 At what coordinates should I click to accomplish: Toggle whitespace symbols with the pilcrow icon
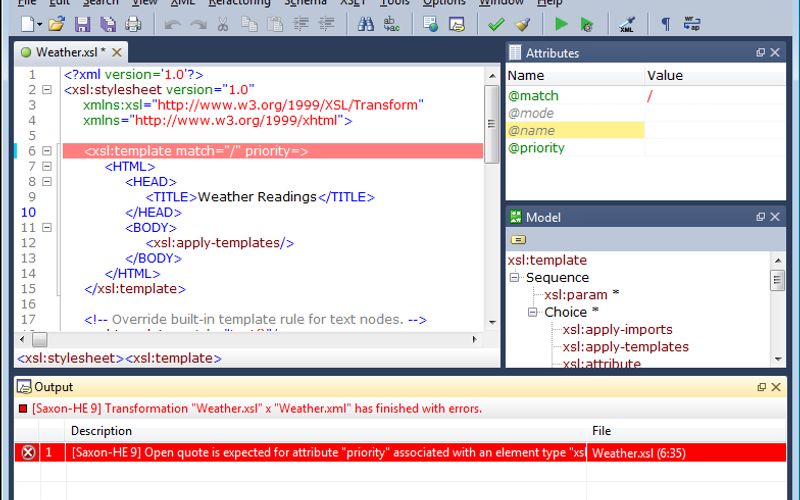pyautogui.click(x=665, y=24)
